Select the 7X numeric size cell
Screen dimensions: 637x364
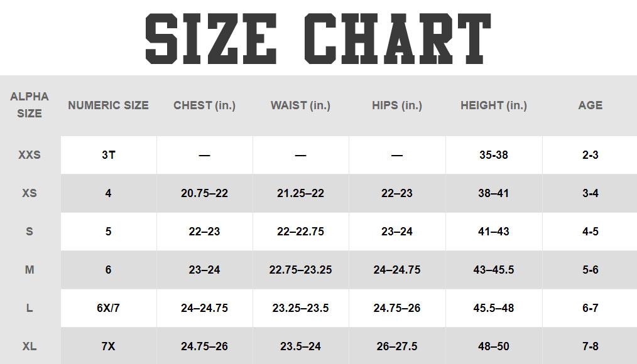108,346
